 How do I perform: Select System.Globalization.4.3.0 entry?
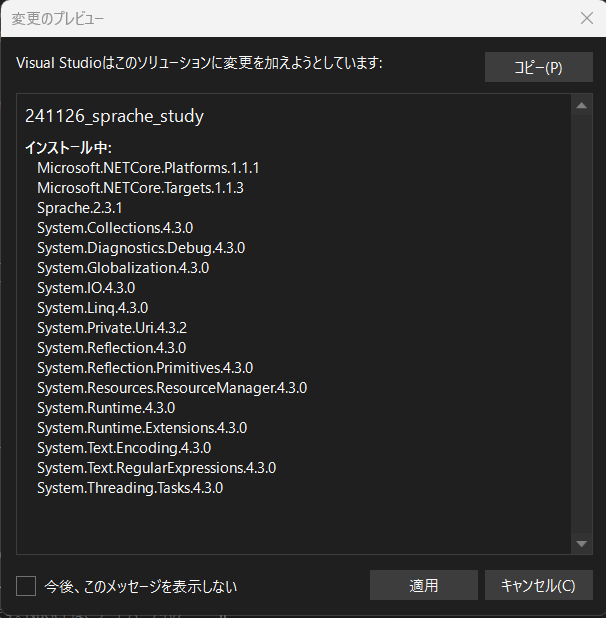pyautogui.click(x=123, y=268)
